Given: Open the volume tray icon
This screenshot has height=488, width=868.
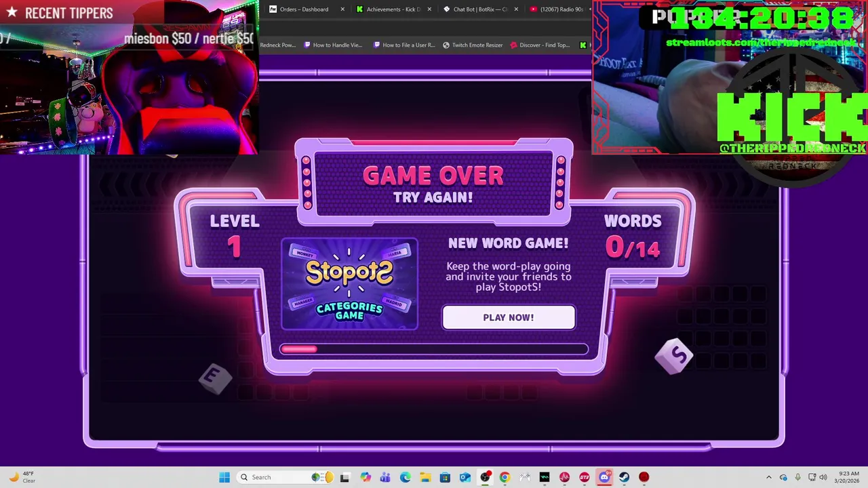Looking at the screenshot, I should [823, 477].
